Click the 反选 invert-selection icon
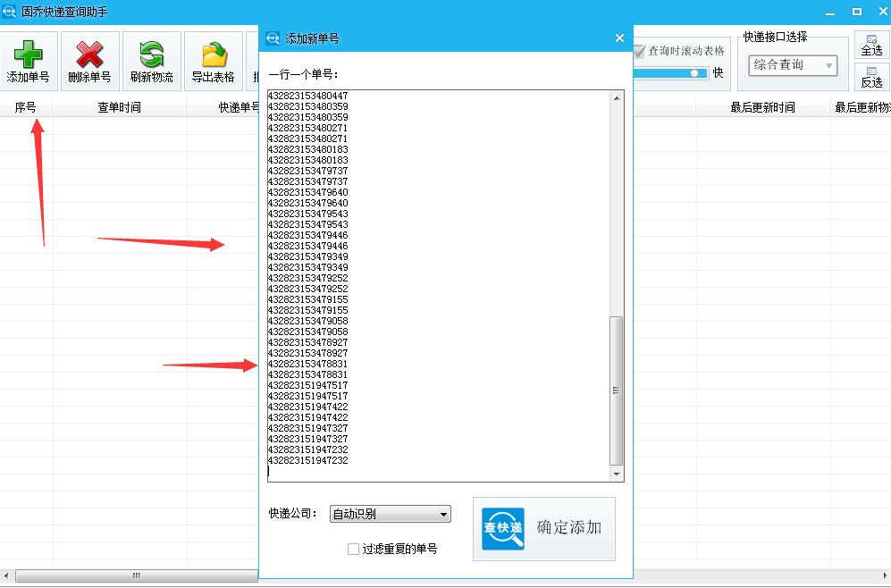 (x=871, y=76)
